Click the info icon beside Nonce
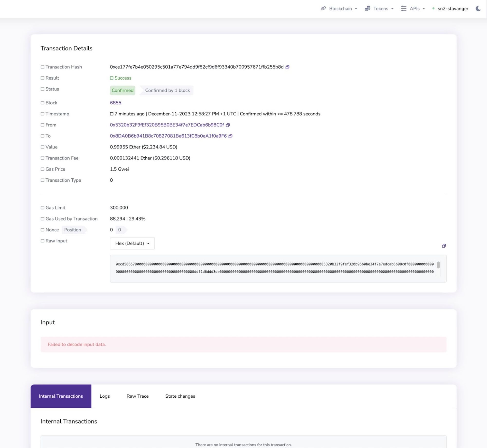The image size is (487, 448). [42, 230]
